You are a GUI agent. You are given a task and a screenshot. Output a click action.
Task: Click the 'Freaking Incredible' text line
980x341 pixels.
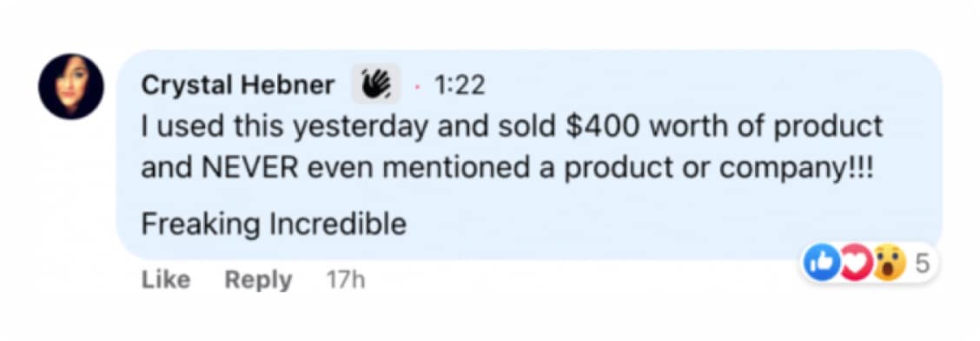point(274,224)
